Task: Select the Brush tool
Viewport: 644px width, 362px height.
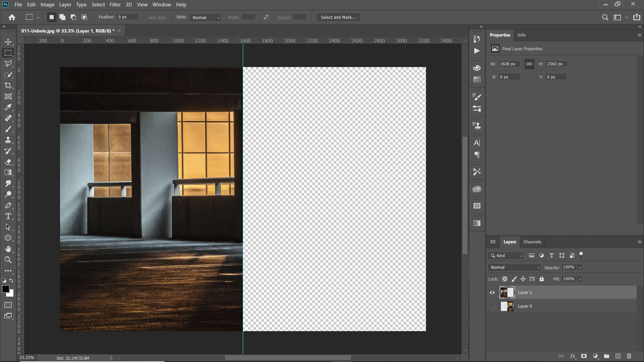Action: pyautogui.click(x=8, y=129)
